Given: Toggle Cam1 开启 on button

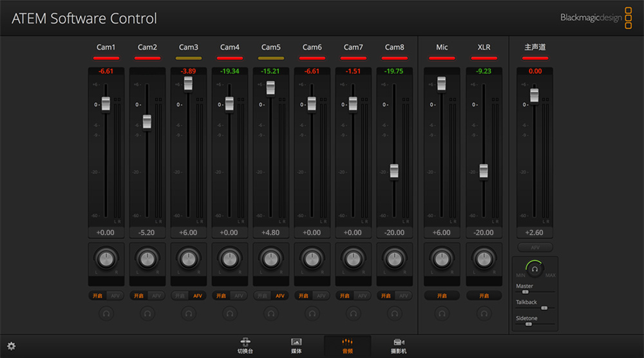Looking at the screenshot, I should [x=98, y=296].
